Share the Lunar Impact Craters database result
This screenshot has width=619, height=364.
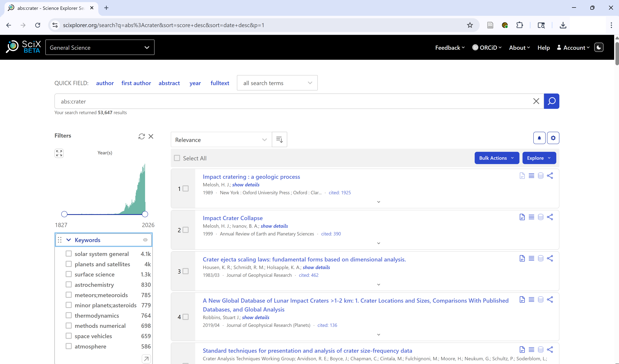coord(550,299)
